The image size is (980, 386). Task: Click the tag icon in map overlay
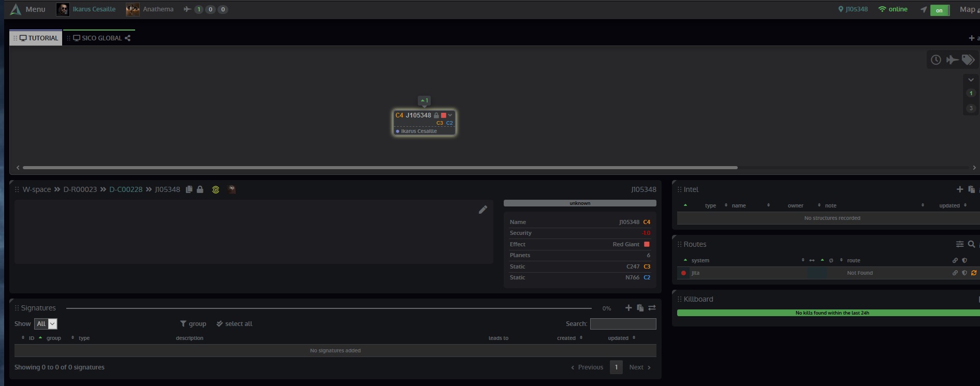pyautogui.click(x=968, y=60)
